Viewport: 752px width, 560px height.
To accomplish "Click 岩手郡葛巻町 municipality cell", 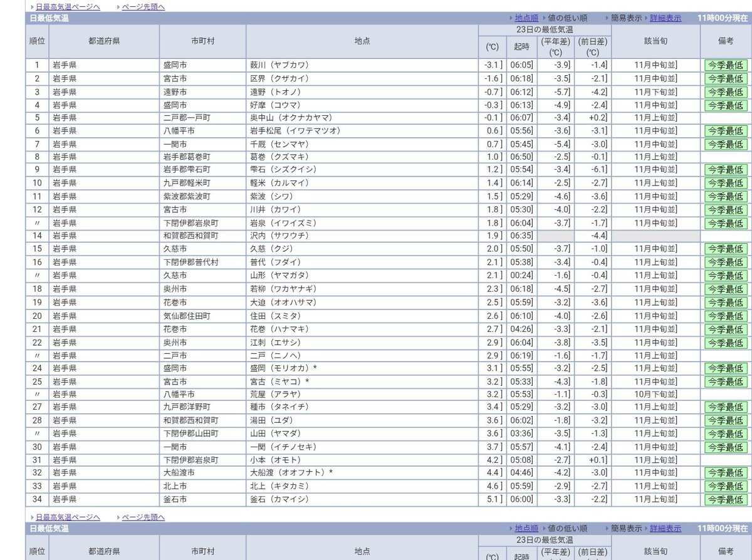I will tap(203, 157).
